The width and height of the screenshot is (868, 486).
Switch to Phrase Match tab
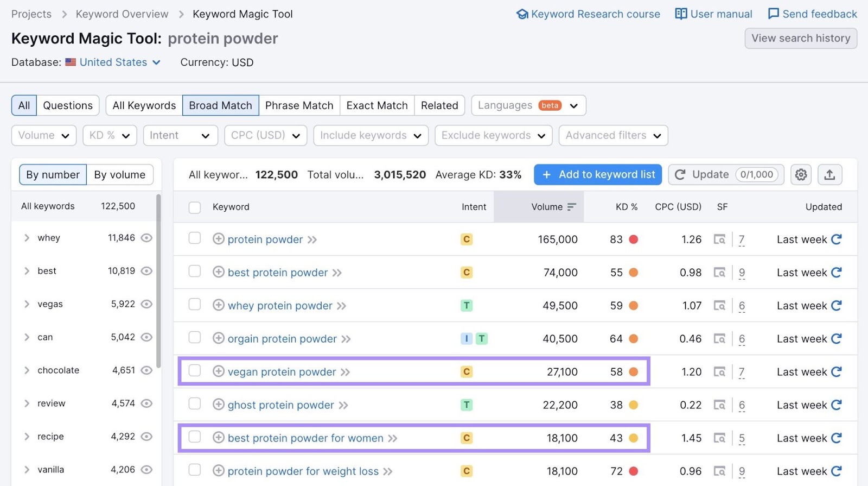pos(299,105)
